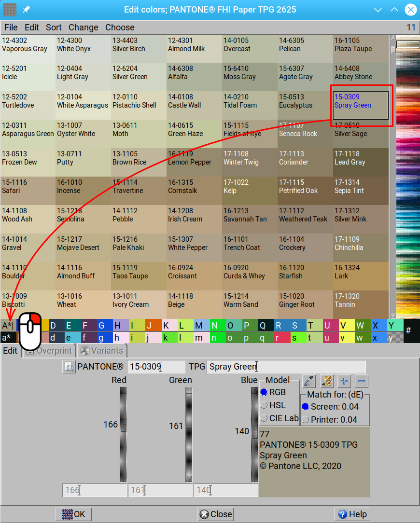The width and height of the screenshot is (420, 523).
Task: Select palette slot D
Action: [x=57, y=325]
